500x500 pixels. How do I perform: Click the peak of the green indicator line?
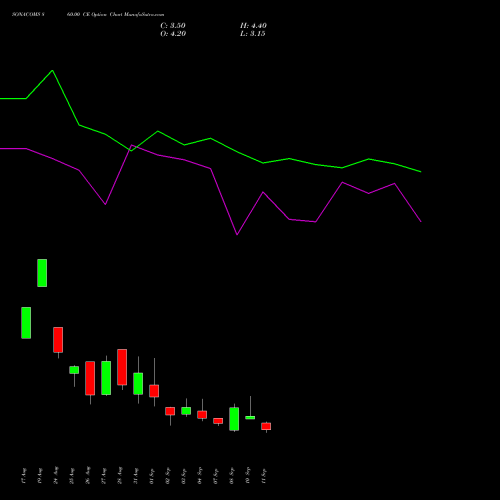(x=52, y=70)
